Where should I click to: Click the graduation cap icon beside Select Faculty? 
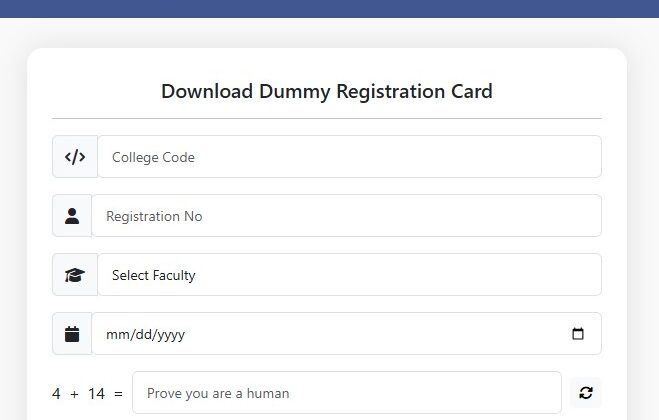[x=75, y=275]
